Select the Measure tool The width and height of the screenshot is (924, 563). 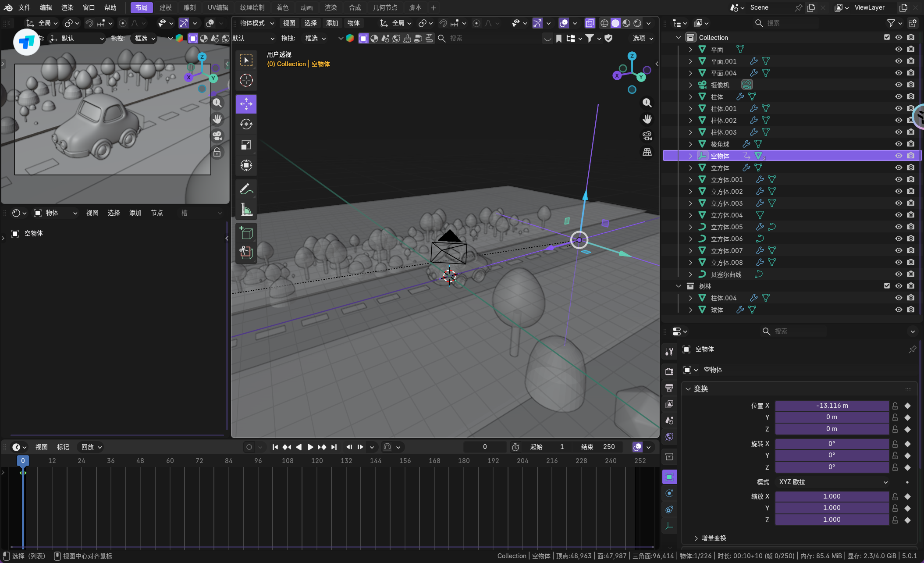246,210
